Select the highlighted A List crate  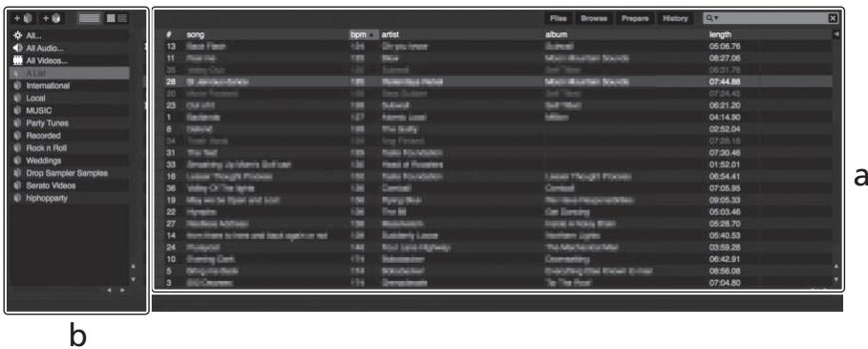[70, 73]
